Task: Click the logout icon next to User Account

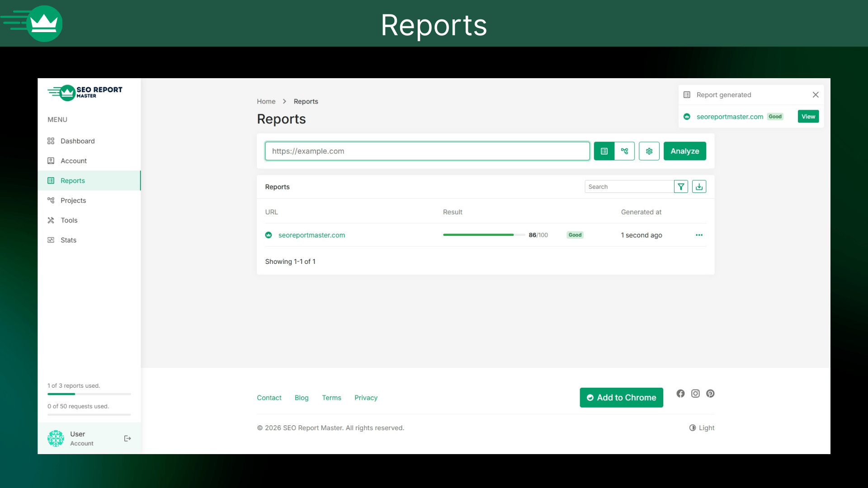Action: click(127, 438)
